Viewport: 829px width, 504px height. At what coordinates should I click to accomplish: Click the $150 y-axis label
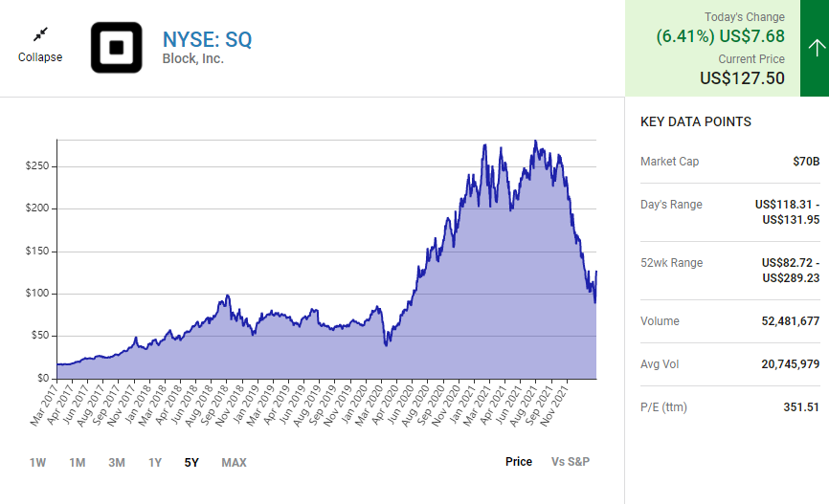37,251
